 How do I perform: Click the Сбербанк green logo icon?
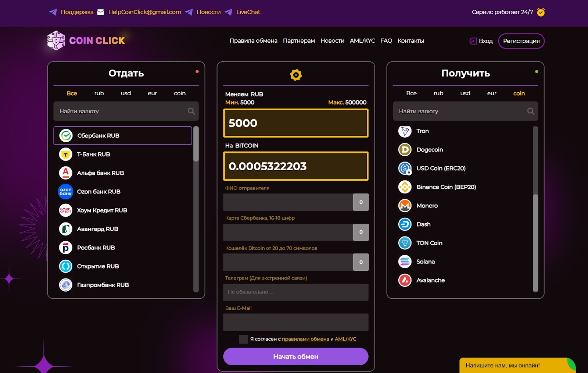pyautogui.click(x=66, y=136)
